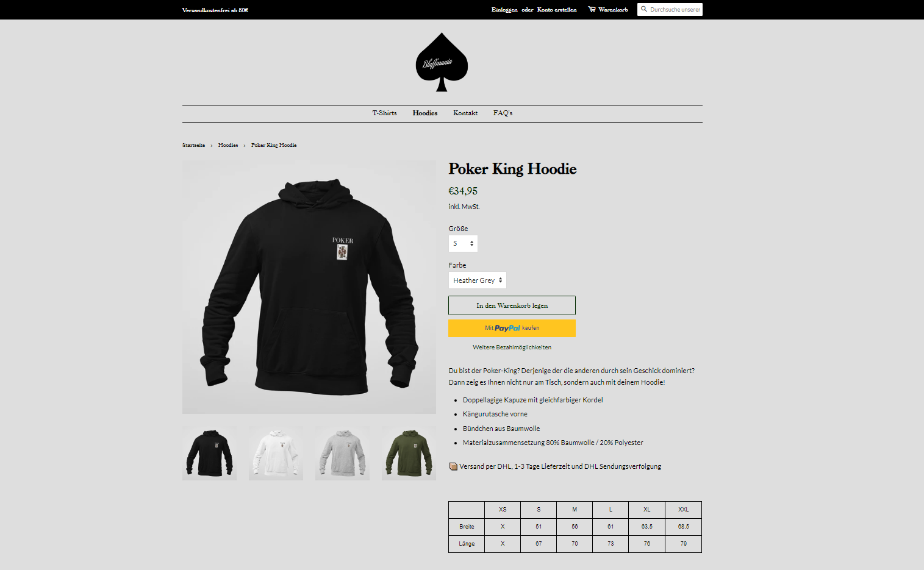Screen dimensions: 924x570
Task: Open the Kontakt page
Action: click(465, 113)
